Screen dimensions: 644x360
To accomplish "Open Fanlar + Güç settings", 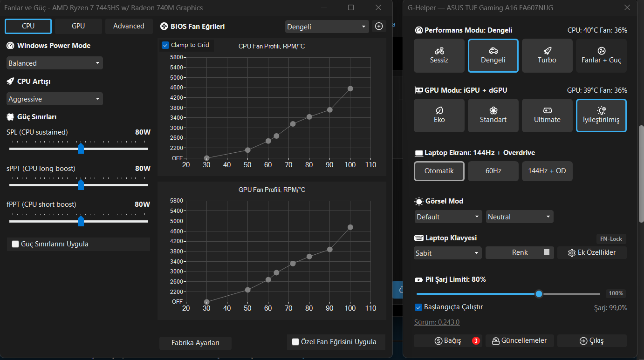I will [x=601, y=55].
